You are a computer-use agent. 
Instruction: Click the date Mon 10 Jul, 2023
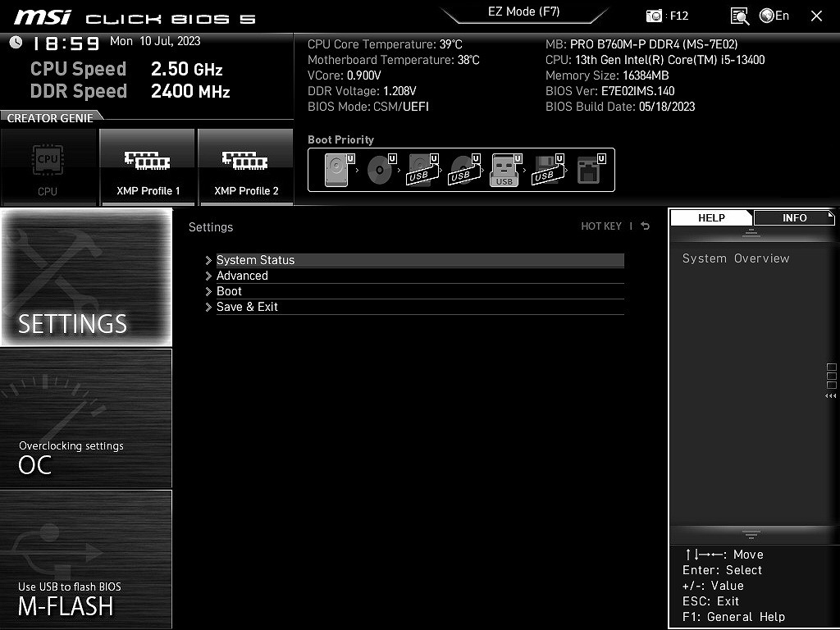[155, 41]
